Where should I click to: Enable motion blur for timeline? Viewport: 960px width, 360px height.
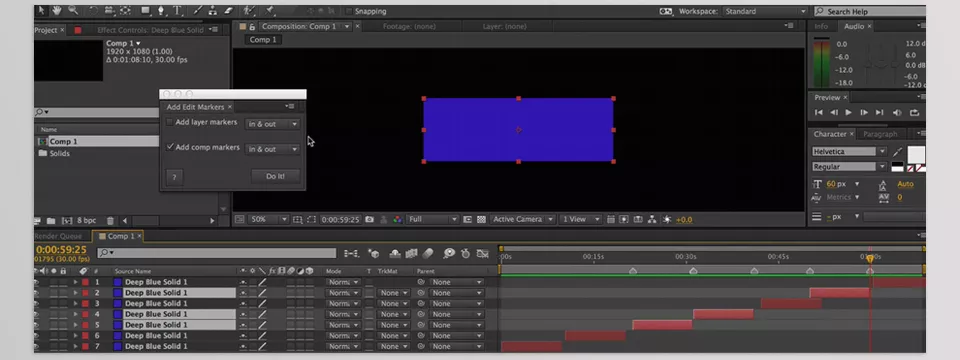tap(428, 253)
